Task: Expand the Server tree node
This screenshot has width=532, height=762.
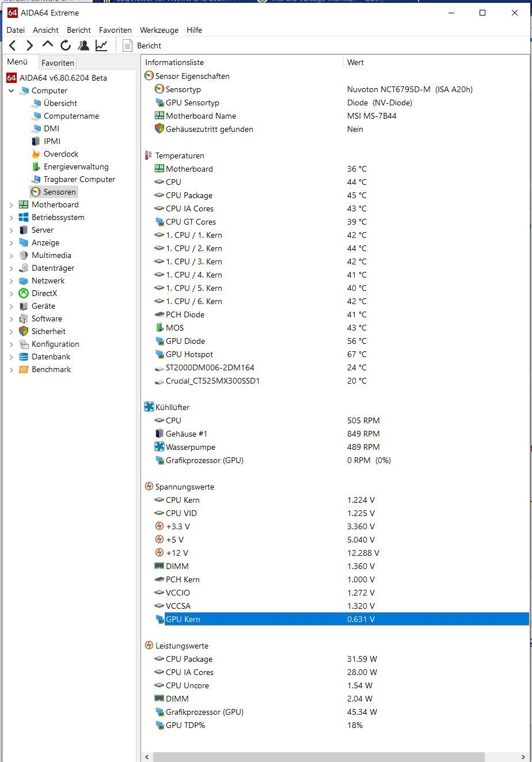Action: tap(11, 230)
